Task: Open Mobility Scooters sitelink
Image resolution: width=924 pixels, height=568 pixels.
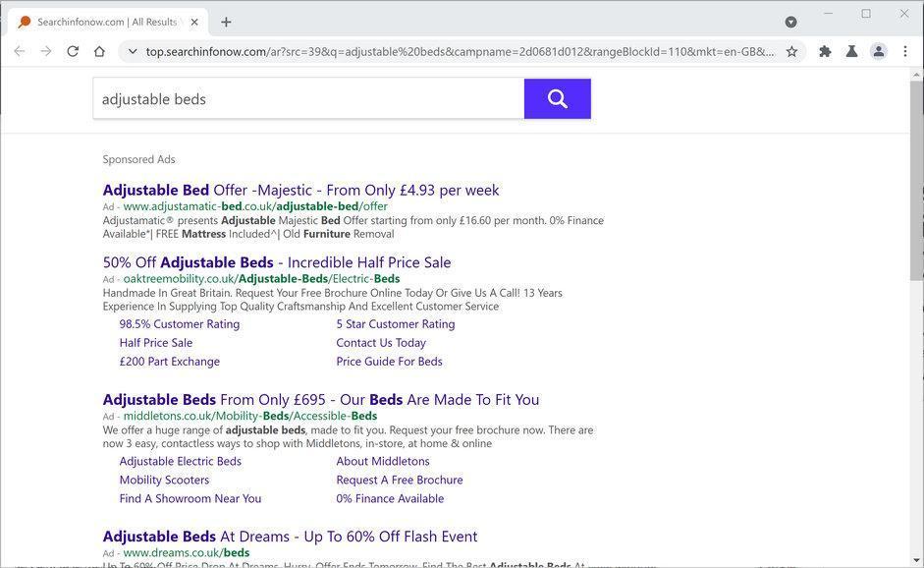Action: 164,481
